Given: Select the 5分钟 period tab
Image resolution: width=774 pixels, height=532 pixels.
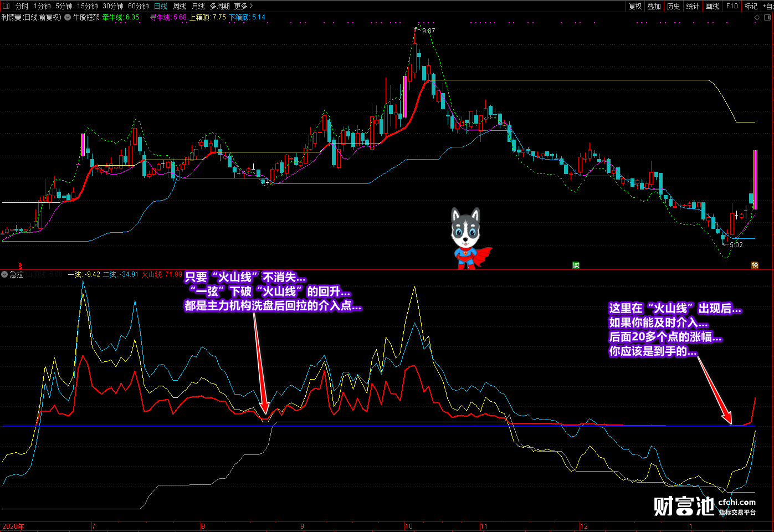Looking at the screenshot, I should click(x=64, y=6).
